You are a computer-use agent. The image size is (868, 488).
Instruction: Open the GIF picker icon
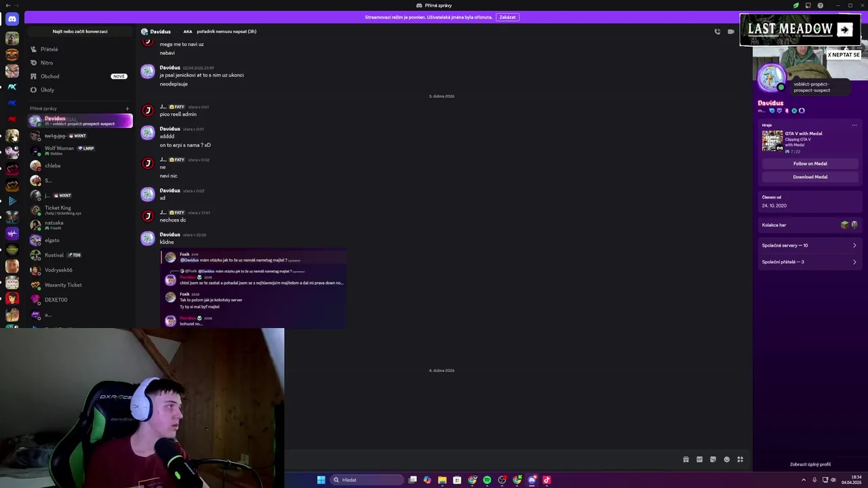tap(699, 460)
